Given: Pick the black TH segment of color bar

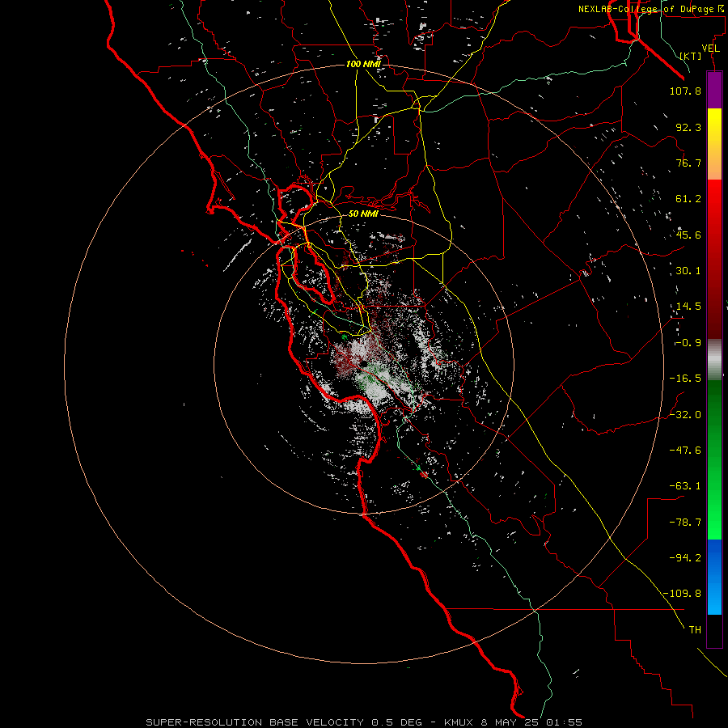Looking at the screenshot, I should [x=714, y=630].
